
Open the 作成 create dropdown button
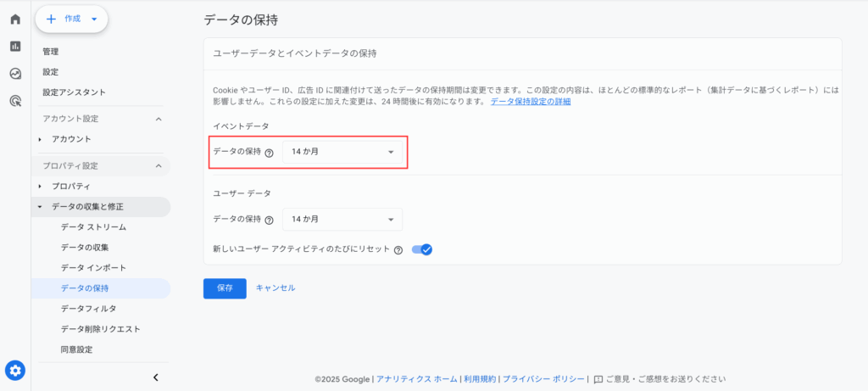(x=72, y=19)
